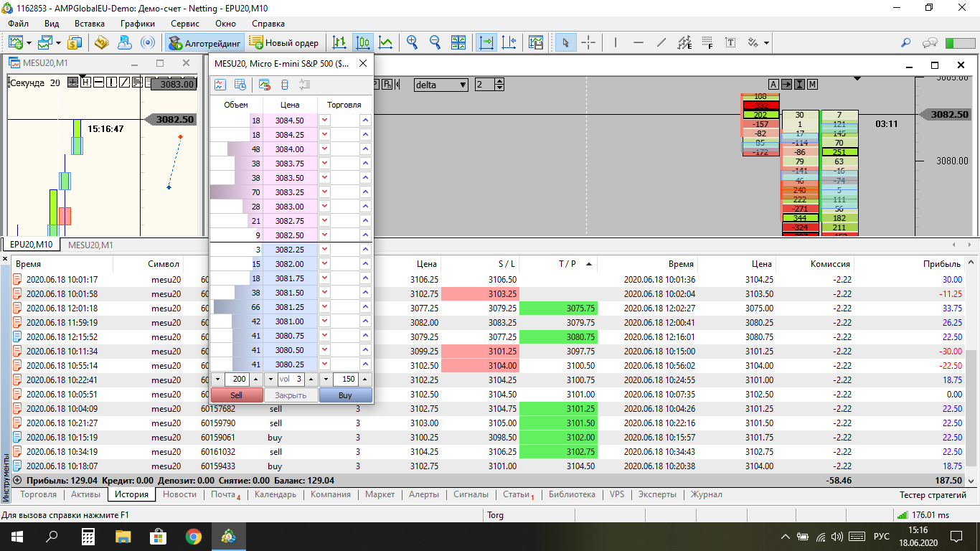
Task: Select the text label tool
Action: [x=730, y=42]
